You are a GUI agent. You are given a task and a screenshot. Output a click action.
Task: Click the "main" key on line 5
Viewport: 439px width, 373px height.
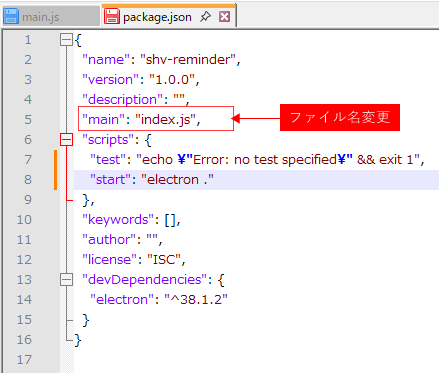pos(103,120)
